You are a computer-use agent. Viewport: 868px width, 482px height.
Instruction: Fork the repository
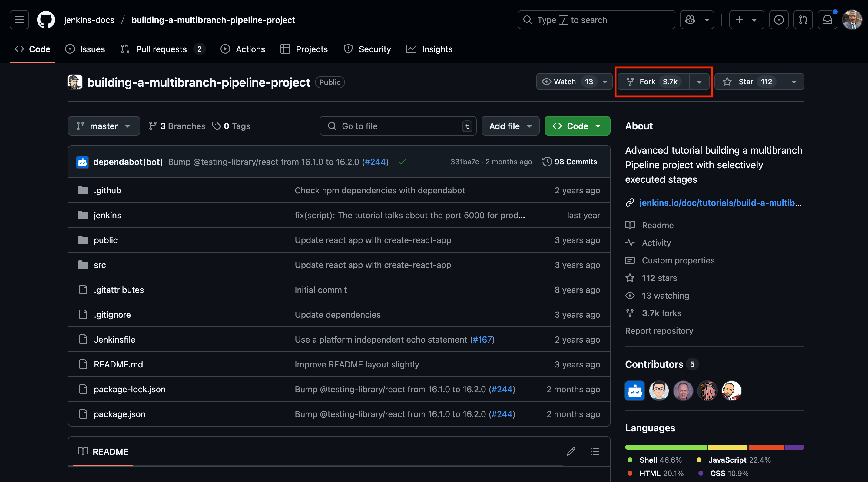654,82
